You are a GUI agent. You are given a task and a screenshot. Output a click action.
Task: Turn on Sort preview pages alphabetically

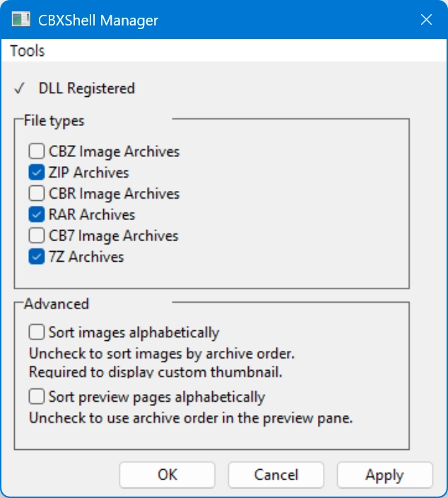pos(37,397)
